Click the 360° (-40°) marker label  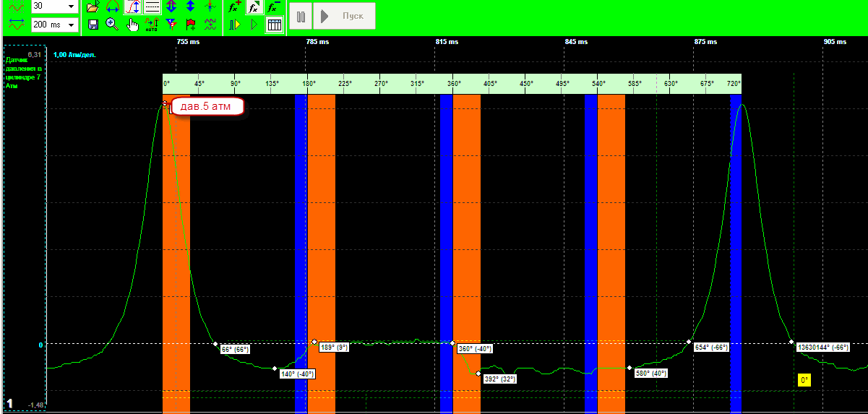[x=475, y=349]
